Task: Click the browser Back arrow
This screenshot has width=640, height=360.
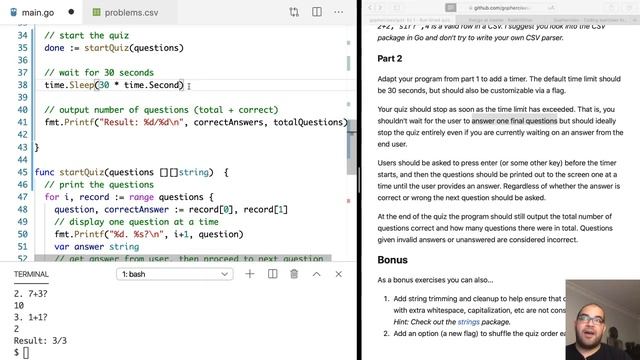Action: [x=371, y=7]
